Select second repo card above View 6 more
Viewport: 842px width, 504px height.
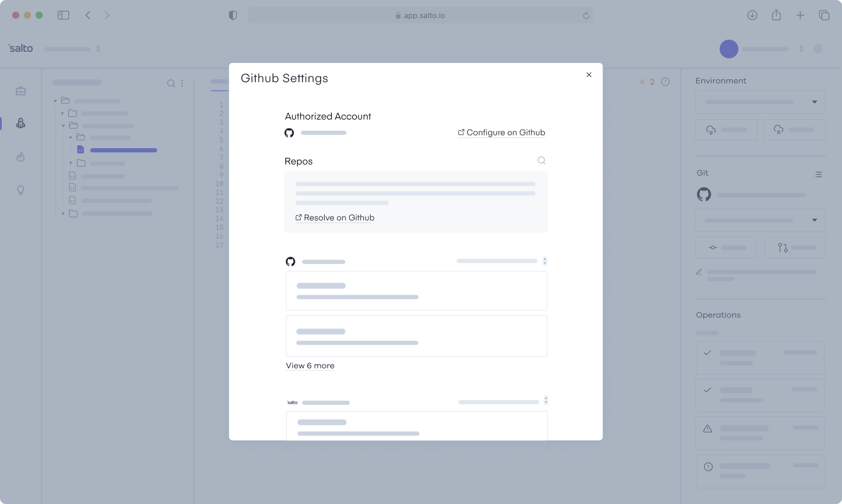416,336
